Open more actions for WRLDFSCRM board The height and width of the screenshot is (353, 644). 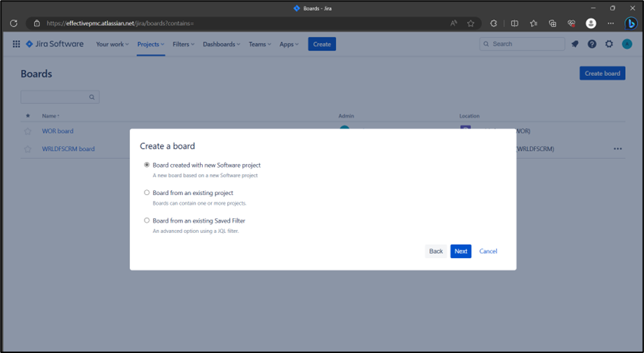[x=618, y=149]
